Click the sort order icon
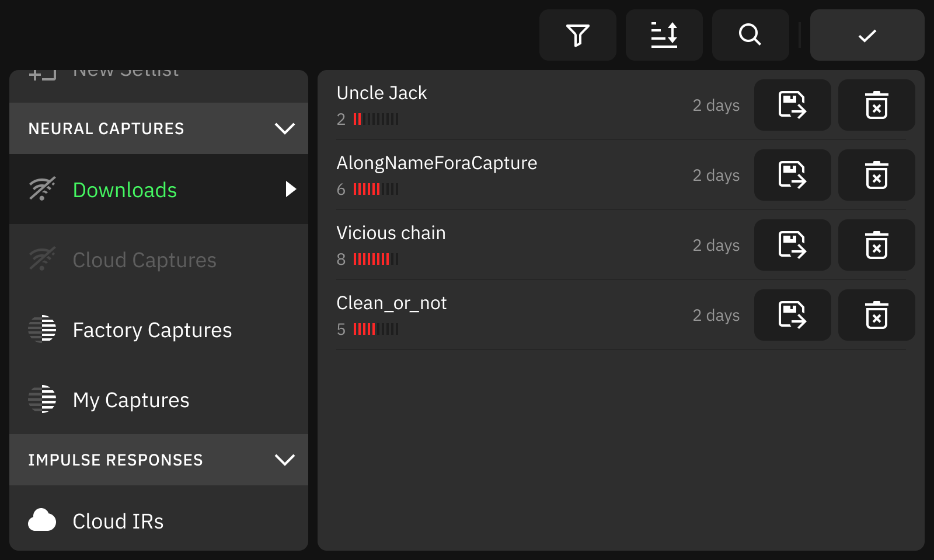The width and height of the screenshot is (934, 560). click(664, 35)
